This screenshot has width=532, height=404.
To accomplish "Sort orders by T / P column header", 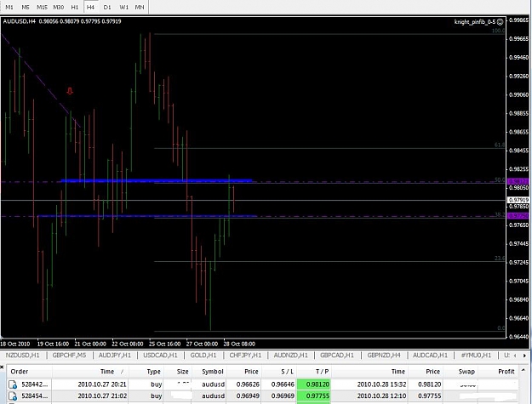I will (x=322, y=372).
